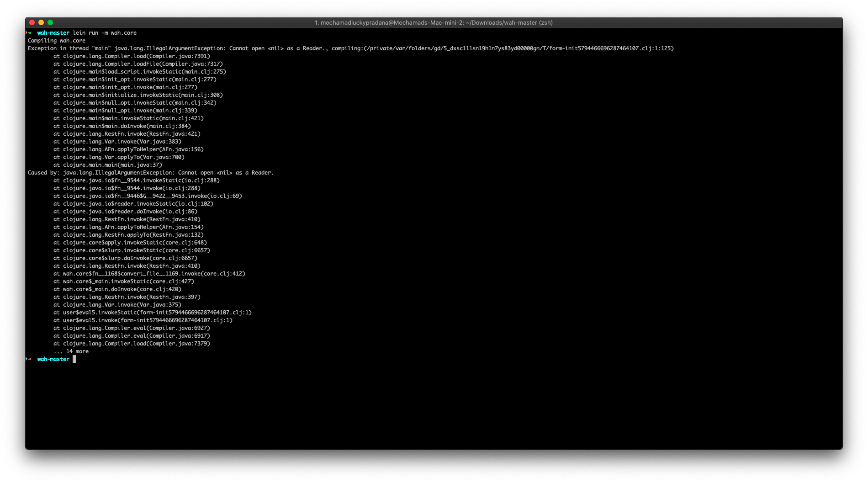Click the cyan prompt arrow on the first line

click(x=29, y=33)
